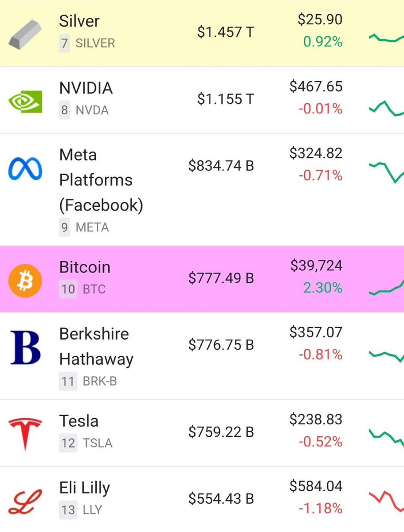Open the NVIDIA green eye logo
Viewport: 404px width, 532px height.
pos(25,101)
